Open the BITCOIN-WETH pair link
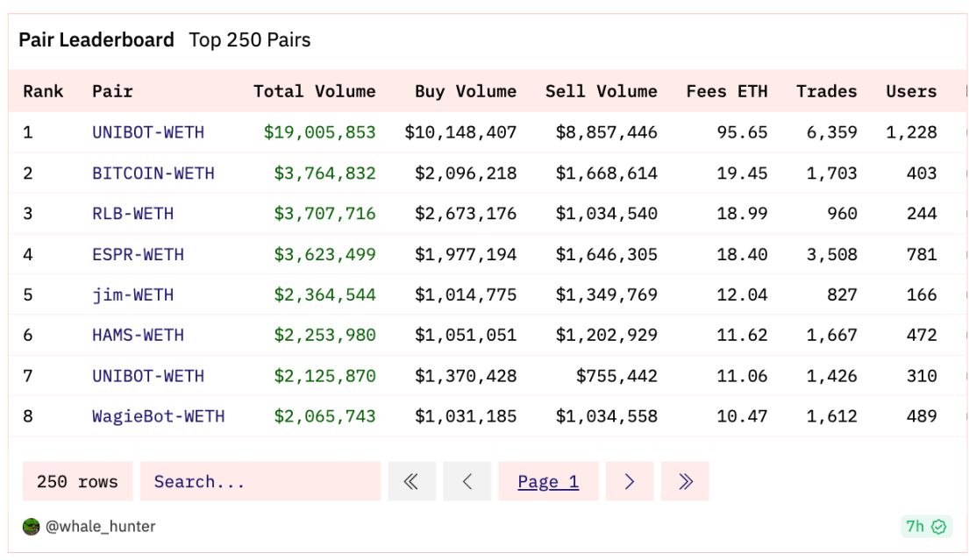 pos(153,173)
